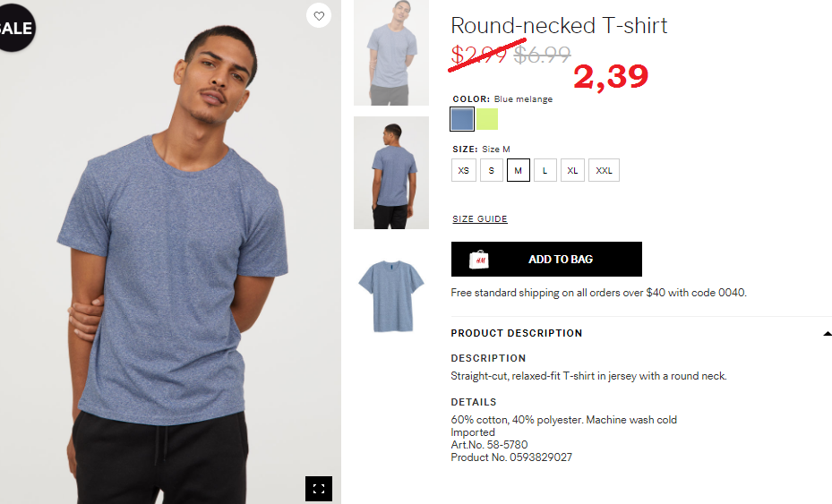Choose size XXL
The width and height of the screenshot is (832, 504).
pos(604,170)
